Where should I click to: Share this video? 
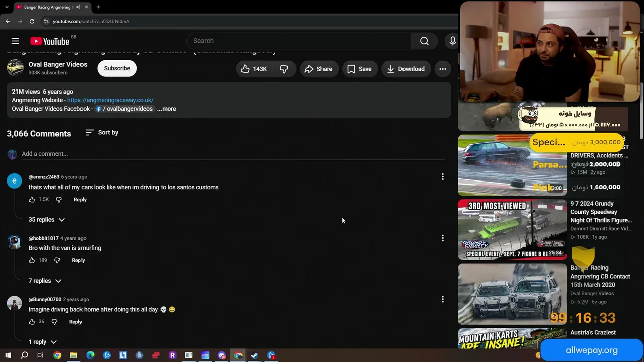pos(318,69)
